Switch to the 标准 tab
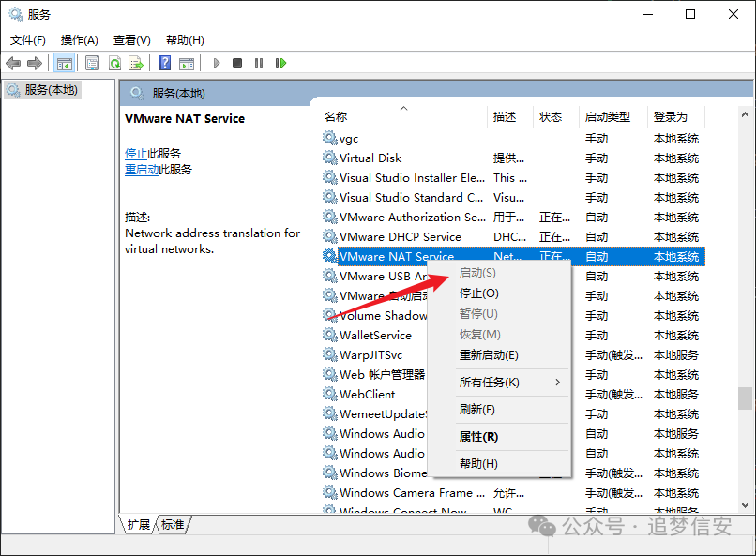756x556 pixels. click(173, 524)
